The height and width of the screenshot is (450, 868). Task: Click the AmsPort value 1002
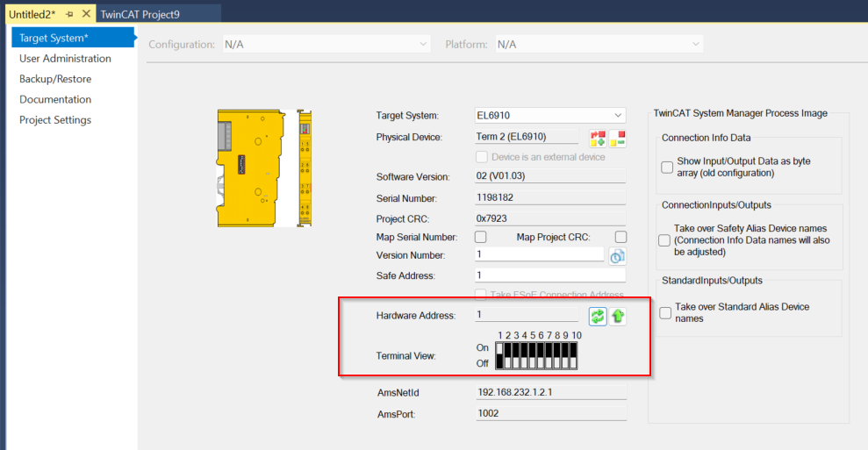(x=551, y=413)
